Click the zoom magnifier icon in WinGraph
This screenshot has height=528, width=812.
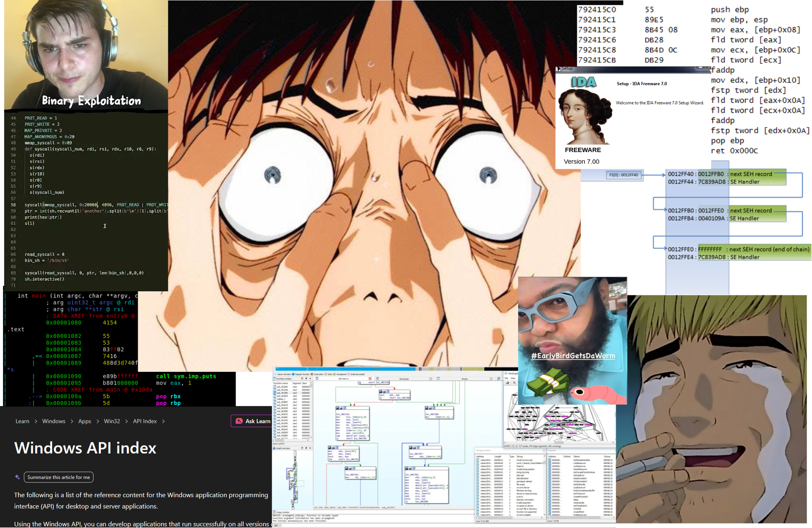514,383
